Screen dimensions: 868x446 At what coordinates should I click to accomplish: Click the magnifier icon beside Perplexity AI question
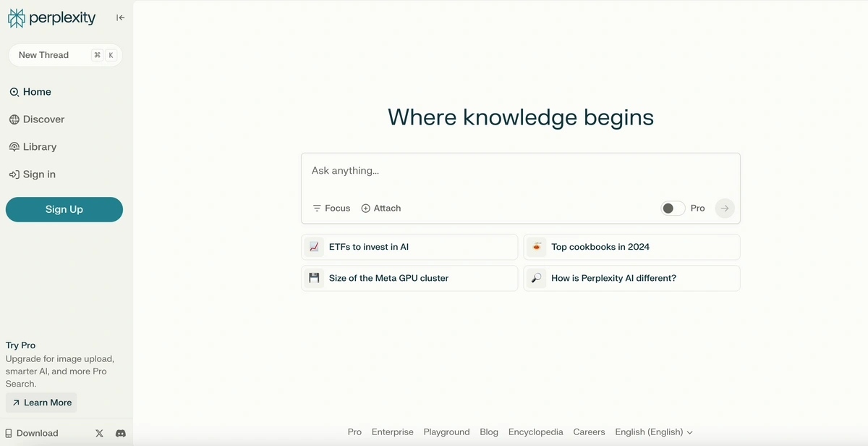536,278
